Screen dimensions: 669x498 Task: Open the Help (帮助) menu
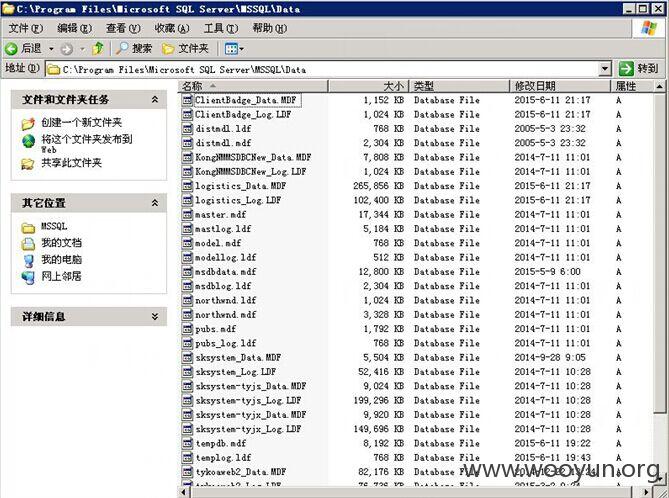pyautogui.click(x=270, y=28)
